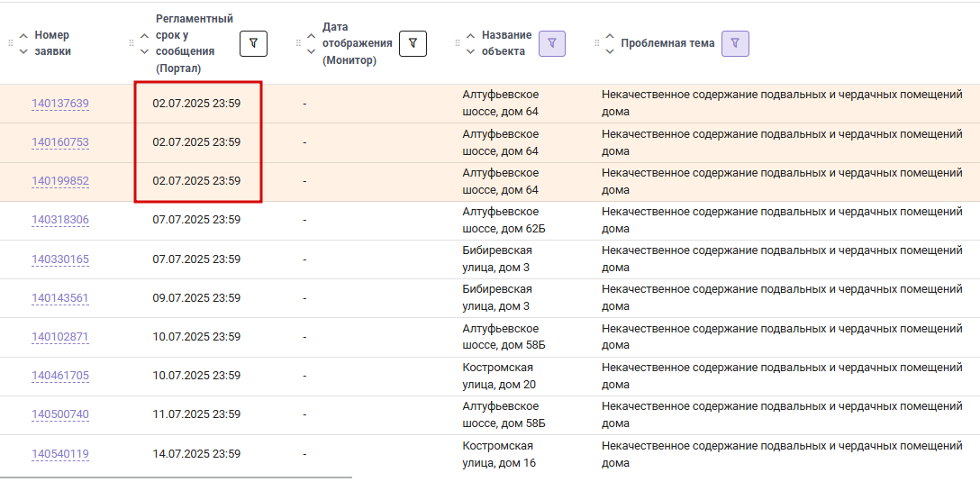
Task: Sort Проблемная тема ascending with up arrow
Action: coord(610,36)
